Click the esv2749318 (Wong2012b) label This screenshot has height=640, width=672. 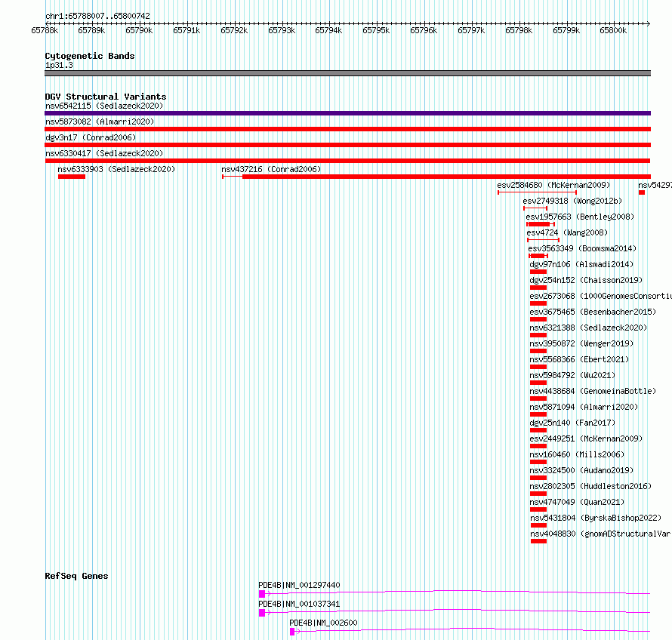click(x=572, y=201)
